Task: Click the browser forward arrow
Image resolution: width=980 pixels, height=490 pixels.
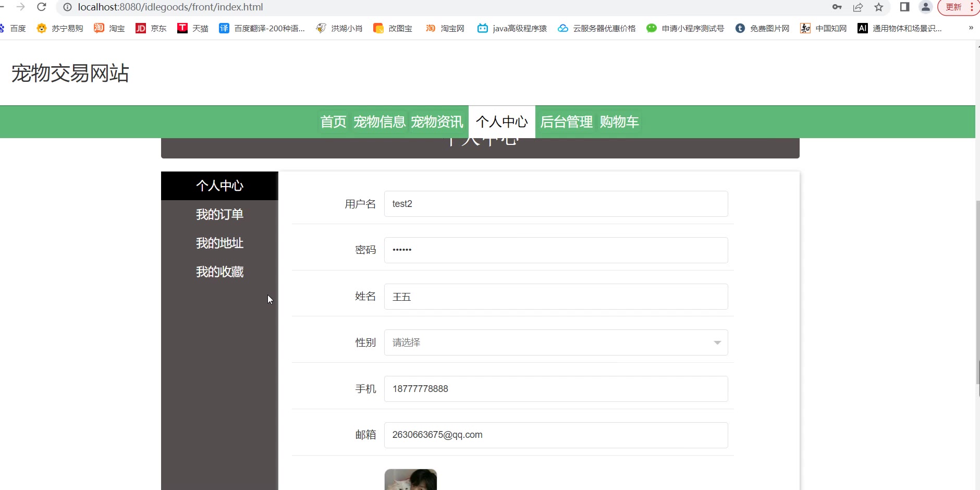Action: click(21, 7)
